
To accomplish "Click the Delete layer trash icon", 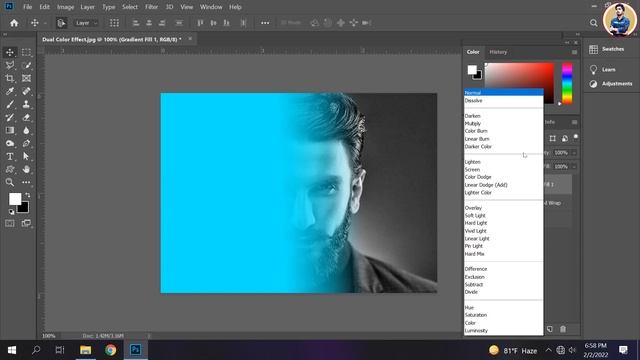I will point(563,329).
